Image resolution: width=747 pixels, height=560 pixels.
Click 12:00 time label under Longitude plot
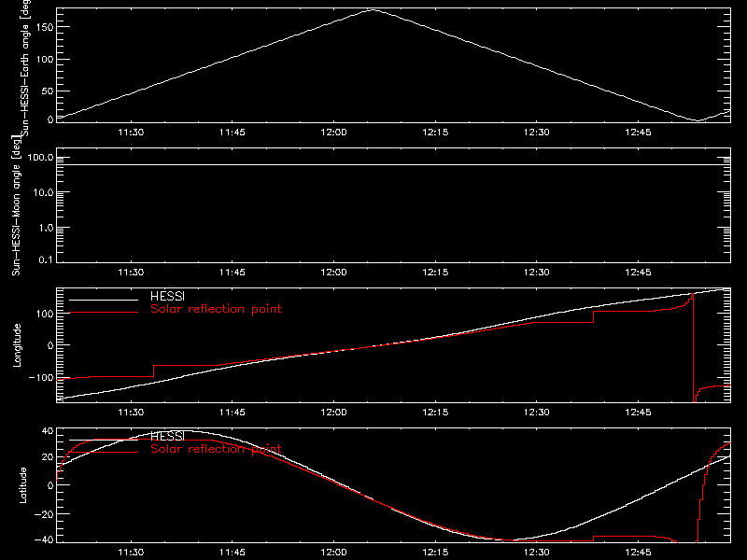(x=334, y=412)
